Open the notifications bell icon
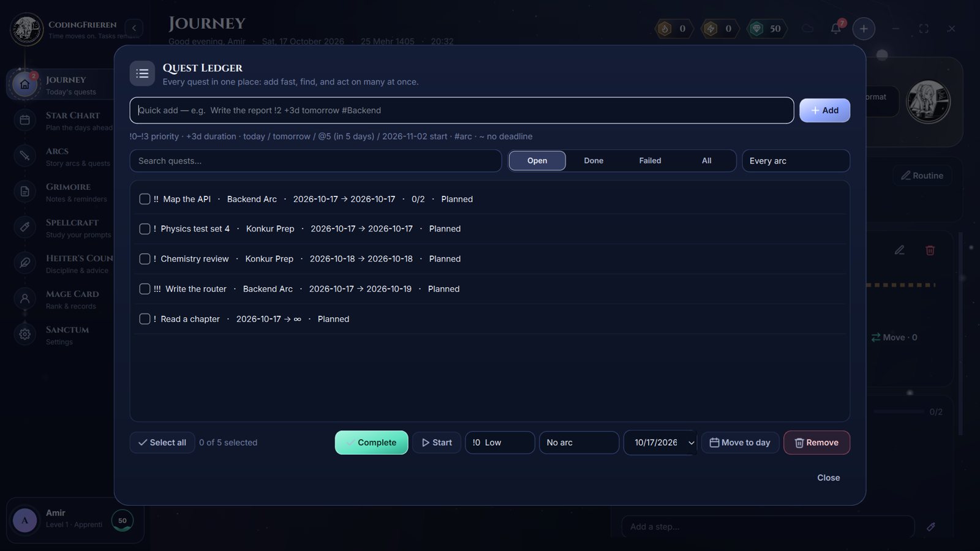This screenshot has width=980, height=551. pos(835,28)
